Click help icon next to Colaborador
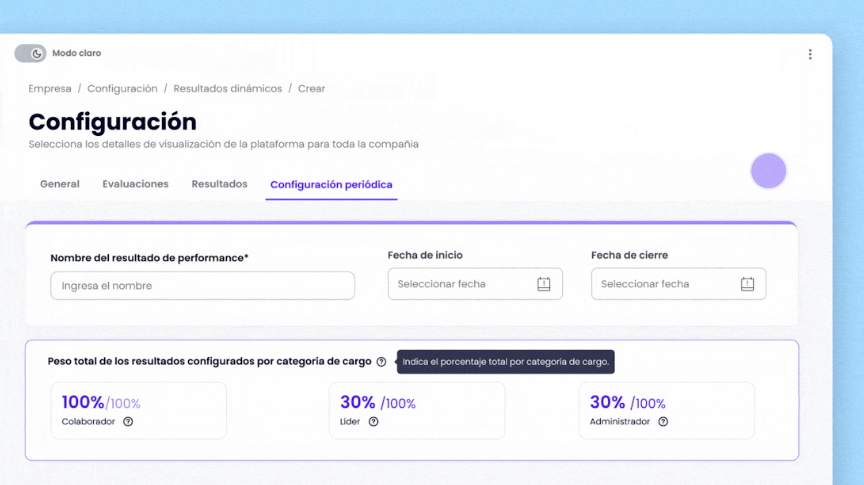The height and width of the screenshot is (485, 864). point(128,422)
